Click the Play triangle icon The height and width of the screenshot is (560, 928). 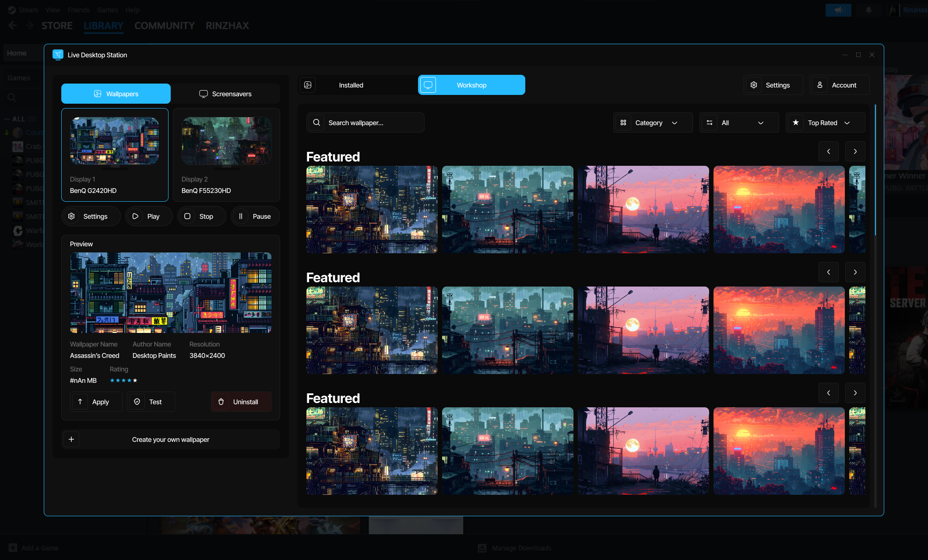point(135,216)
